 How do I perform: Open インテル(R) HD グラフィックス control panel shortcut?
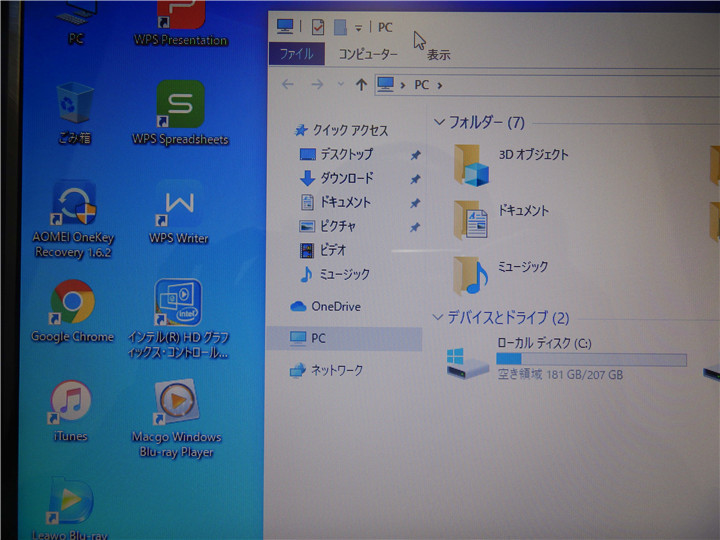[178, 319]
